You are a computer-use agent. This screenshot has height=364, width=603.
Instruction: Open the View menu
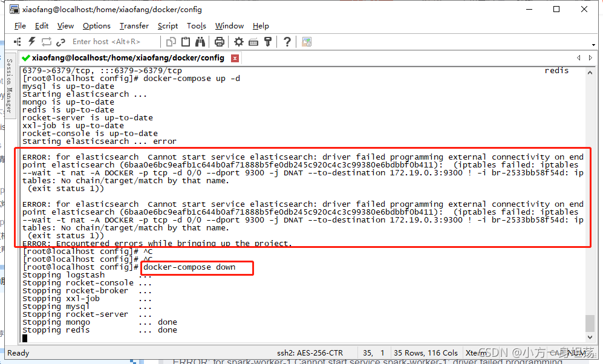(x=65, y=26)
